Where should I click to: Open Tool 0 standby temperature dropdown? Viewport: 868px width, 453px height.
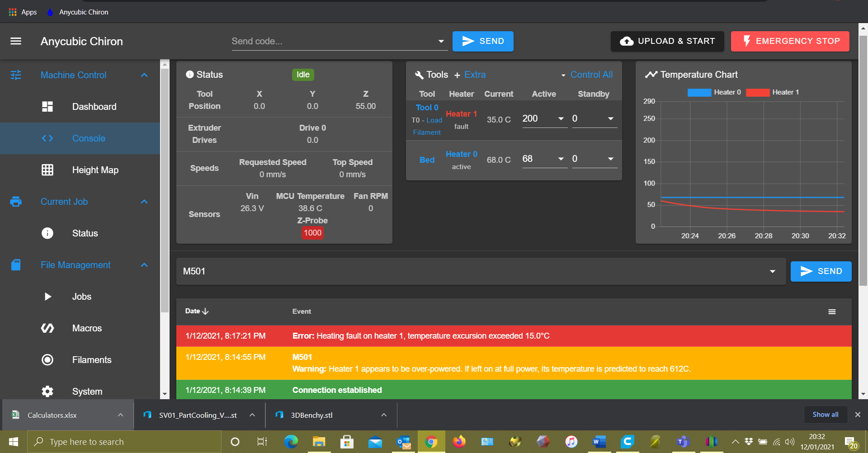coord(611,118)
